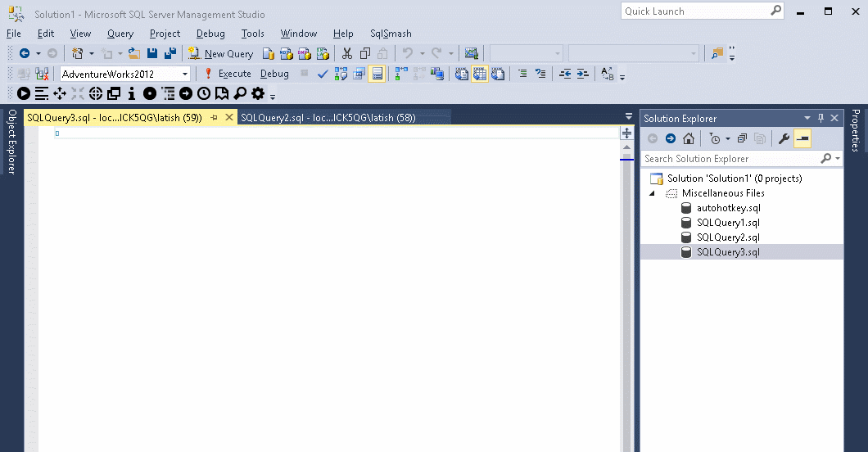Toggle Preview Selected Items in Solution Explorer
Screen dimensions: 868x452
click(802, 138)
